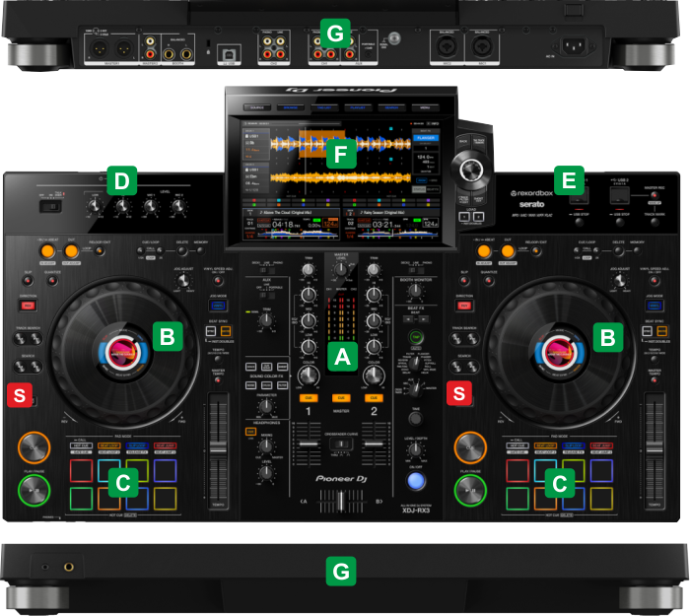This screenshot has width=690, height=616.
Task: Click the TEMPO slider on deck 1
Action: (x=218, y=449)
